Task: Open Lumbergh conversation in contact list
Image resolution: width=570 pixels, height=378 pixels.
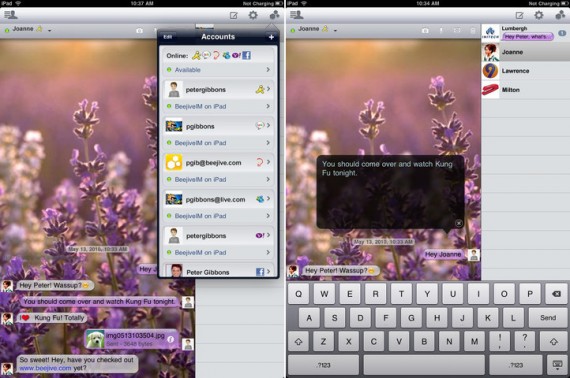Action: click(x=526, y=33)
